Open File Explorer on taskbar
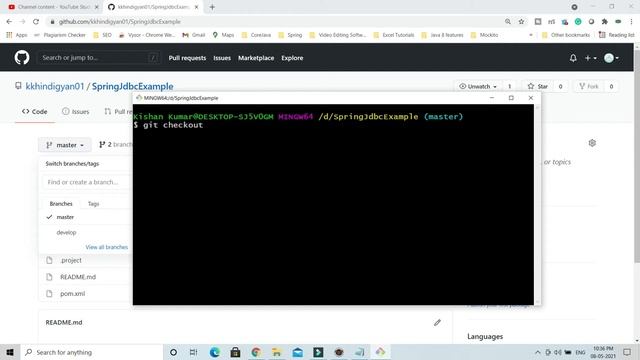 coord(277,352)
